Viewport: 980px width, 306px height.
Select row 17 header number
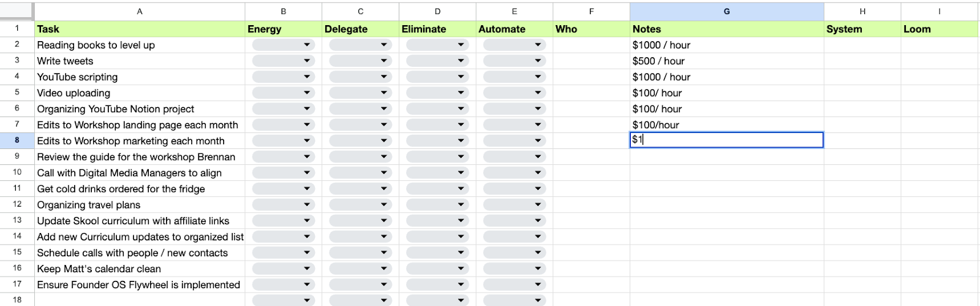17,284
